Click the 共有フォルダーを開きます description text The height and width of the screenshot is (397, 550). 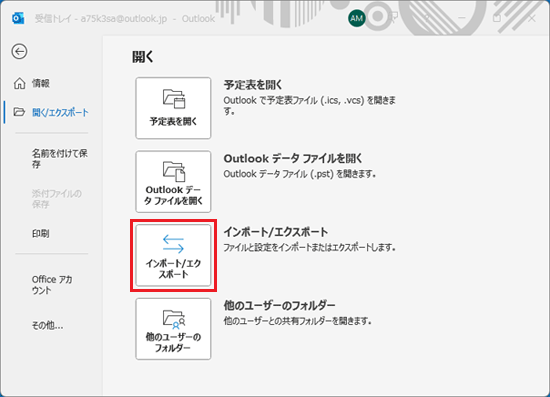(298, 321)
